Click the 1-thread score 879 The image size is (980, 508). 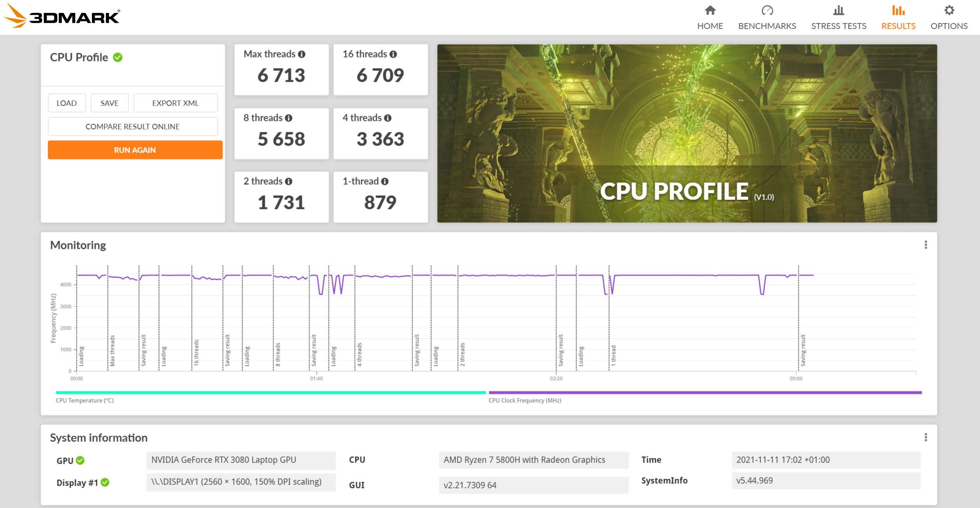tap(380, 202)
